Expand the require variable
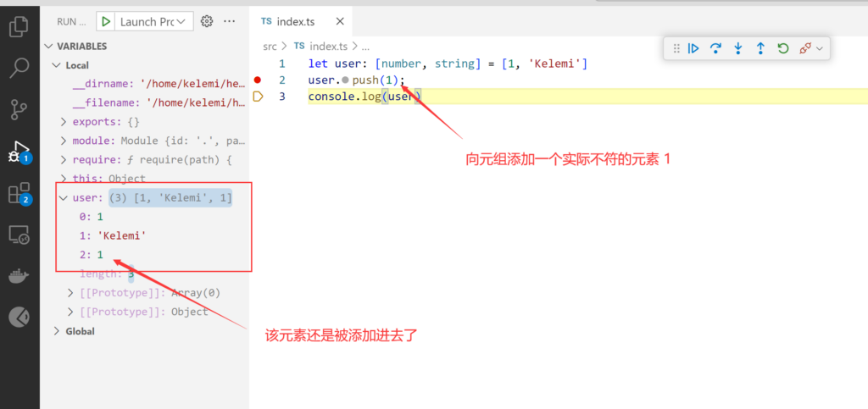The image size is (868, 409). click(x=64, y=160)
